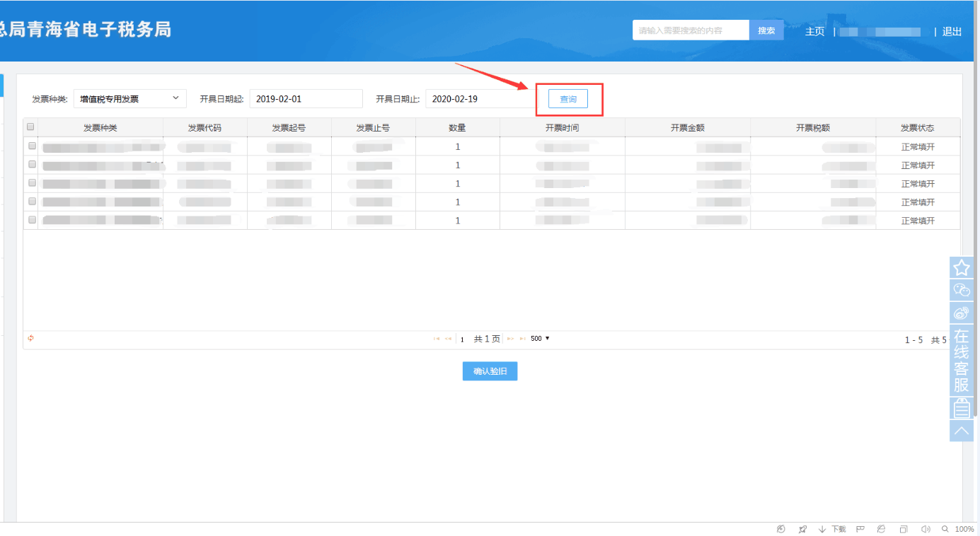The width and height of the screenshot is (980, 536).
Task: Edit the 开具日期止 end date field
Action: point(481,99)
